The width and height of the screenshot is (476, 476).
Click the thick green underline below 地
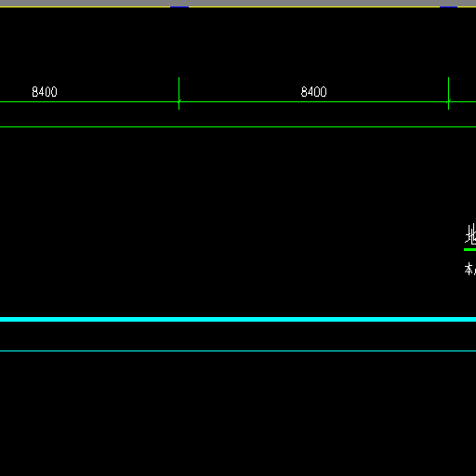click(x=469, y=249)
